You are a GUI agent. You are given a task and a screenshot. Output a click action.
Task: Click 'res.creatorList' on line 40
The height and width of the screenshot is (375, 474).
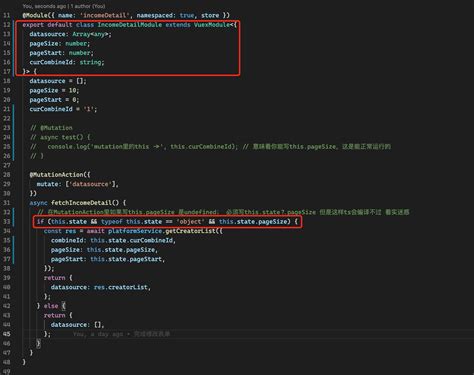pos(121,287)
